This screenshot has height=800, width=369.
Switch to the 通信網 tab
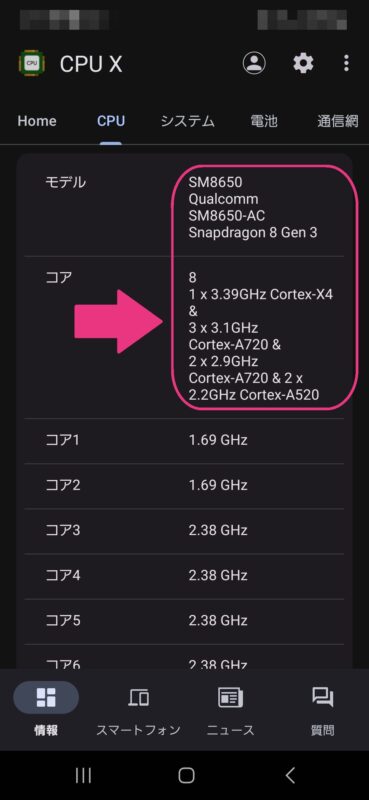click(x=337, y=121)
